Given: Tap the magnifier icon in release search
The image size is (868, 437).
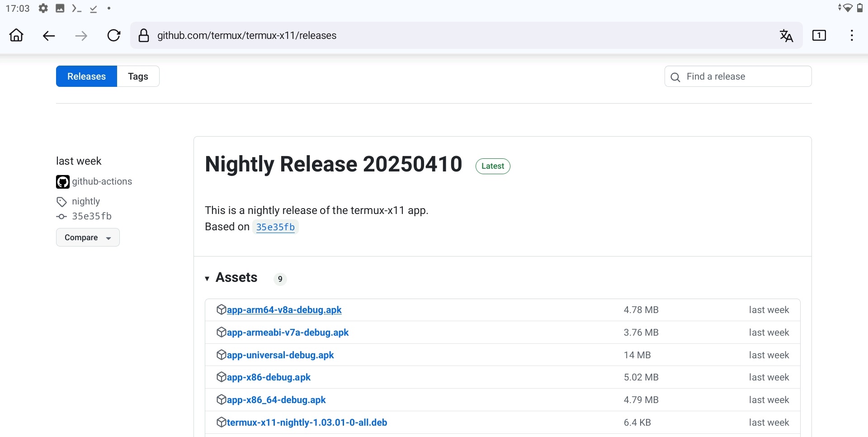Looking at the screenshot, I should tap(675, 77).
